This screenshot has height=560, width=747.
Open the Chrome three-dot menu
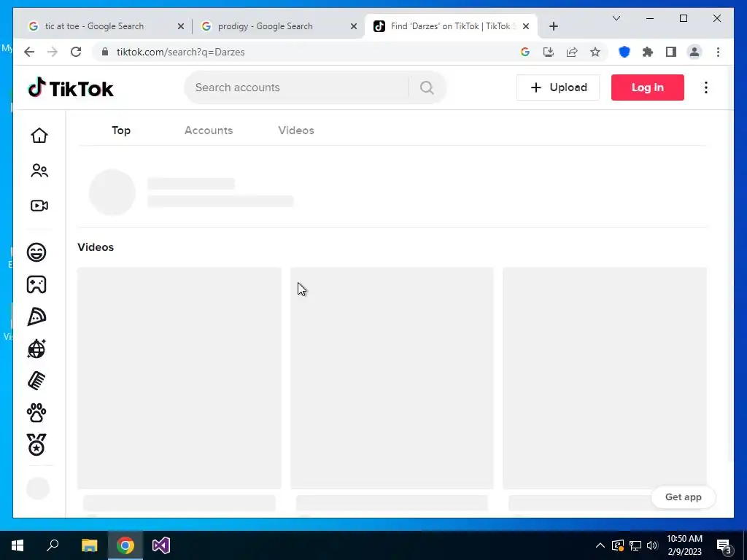click(718, 52)
